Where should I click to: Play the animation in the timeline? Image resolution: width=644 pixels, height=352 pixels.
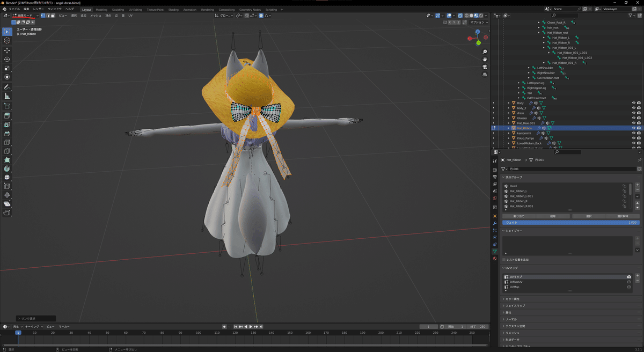coord(251,326)
